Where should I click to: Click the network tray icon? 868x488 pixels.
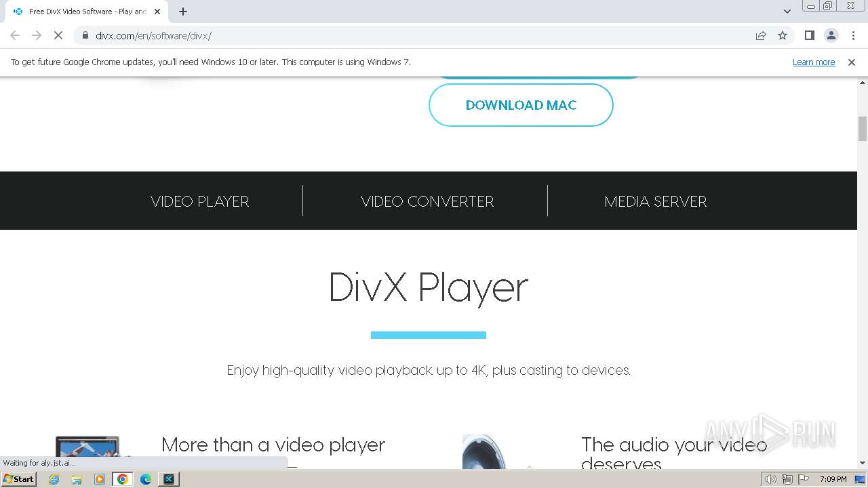(787, 479)
